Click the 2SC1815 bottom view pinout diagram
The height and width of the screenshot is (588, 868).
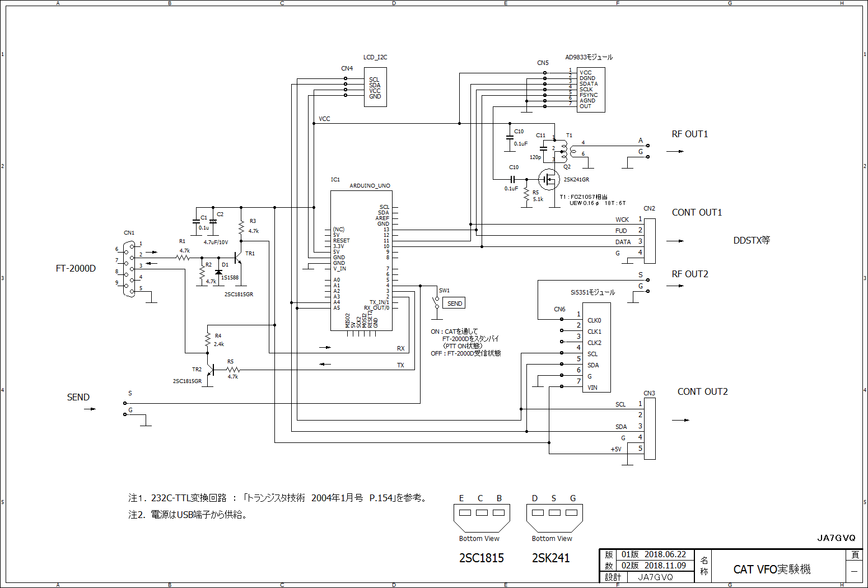pyautogui.click(x=482, y=517)
